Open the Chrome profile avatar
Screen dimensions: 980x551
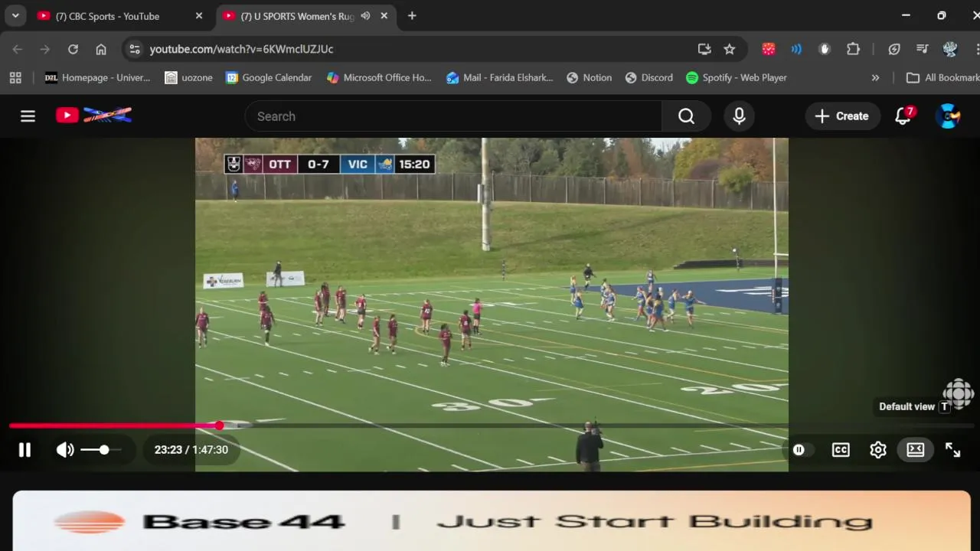click(950, 49)
